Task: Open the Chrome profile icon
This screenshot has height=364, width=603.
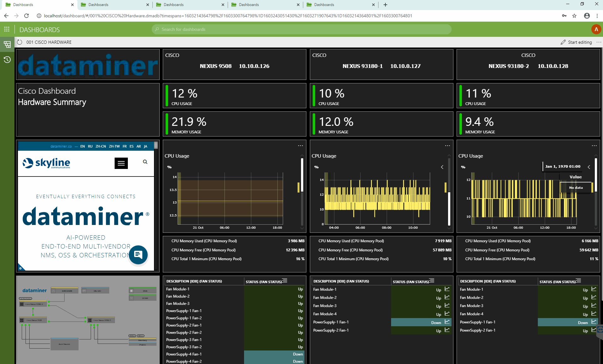Action: (x=587, y=16)
